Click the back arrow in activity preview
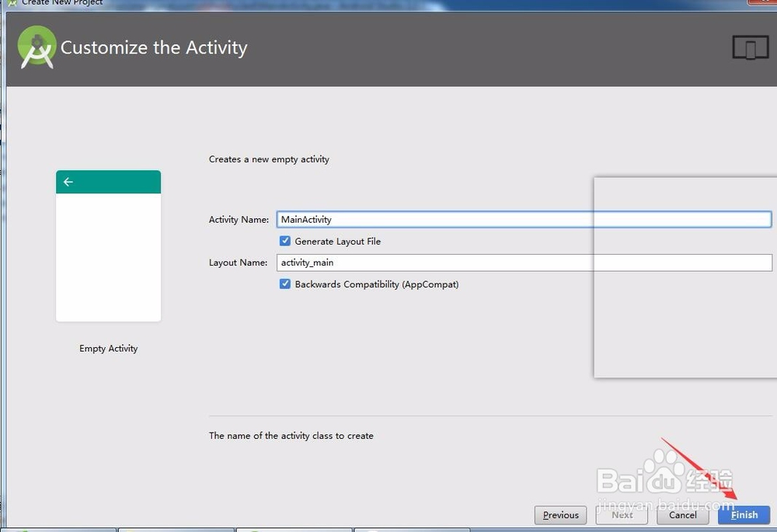This screenshot has height=532, width=777. coord(68,182)
